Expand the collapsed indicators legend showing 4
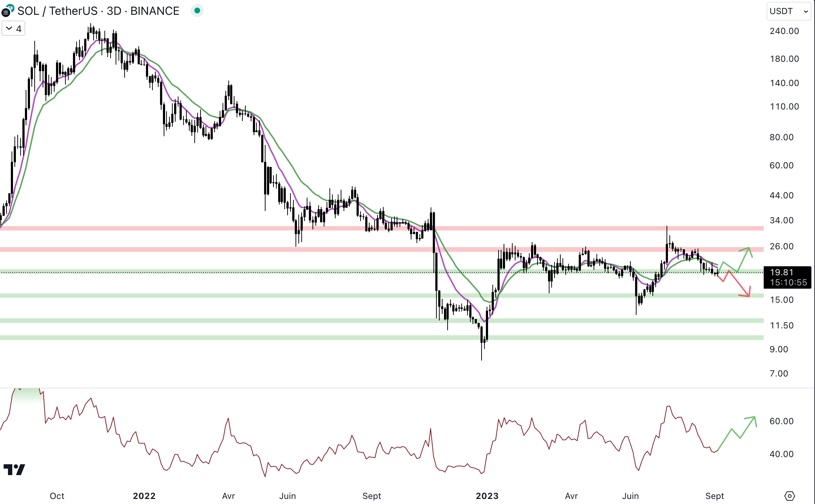The height and width of the screenshot is (504, 815). pyautogui.click(x=13, y=29)
